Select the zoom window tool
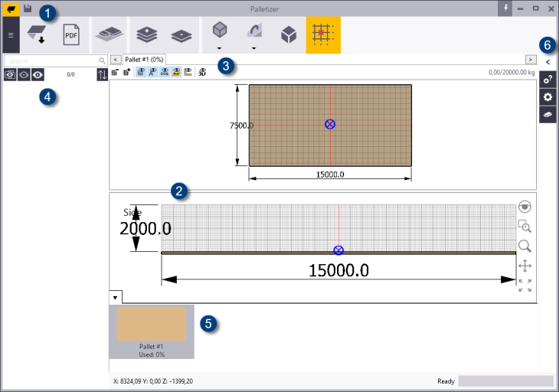 click(x=525, y=227)
